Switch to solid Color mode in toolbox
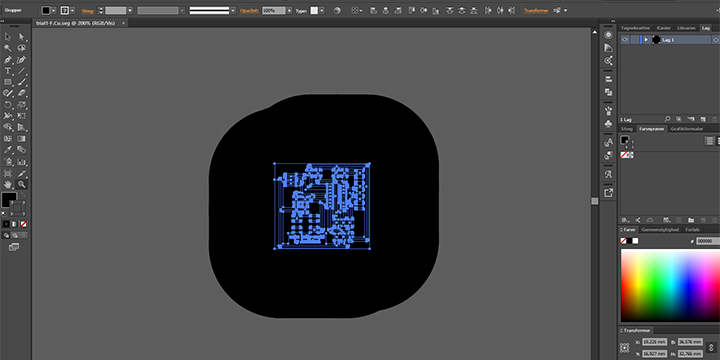 6,224
